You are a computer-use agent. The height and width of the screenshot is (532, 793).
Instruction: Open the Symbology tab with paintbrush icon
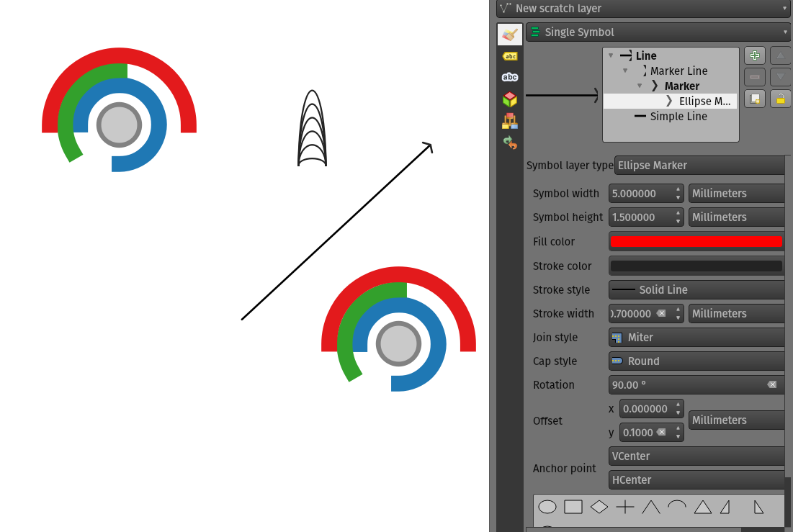click(x=510, y=35)
